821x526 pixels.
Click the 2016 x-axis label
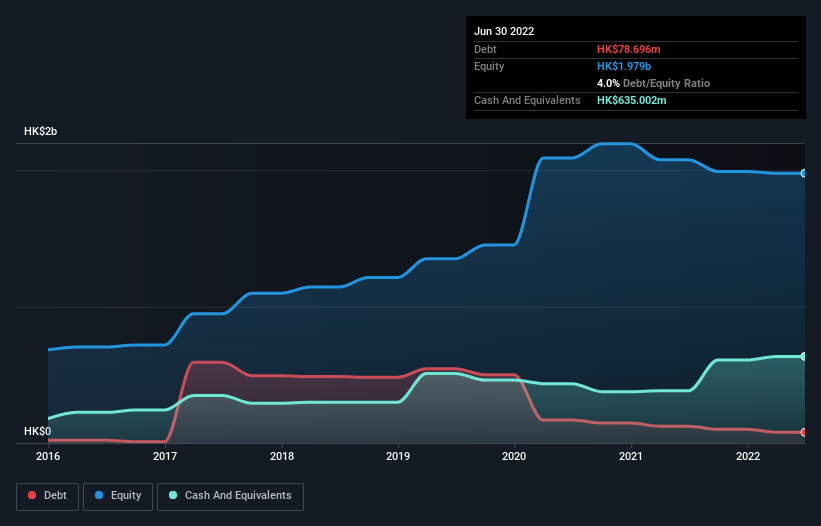point(48,456)
